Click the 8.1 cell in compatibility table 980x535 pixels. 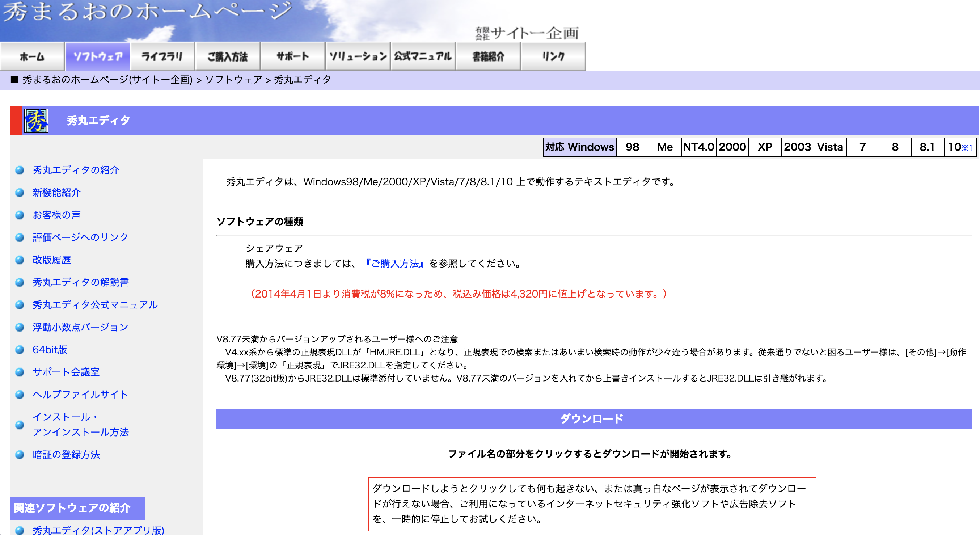(x=927, y=147)
